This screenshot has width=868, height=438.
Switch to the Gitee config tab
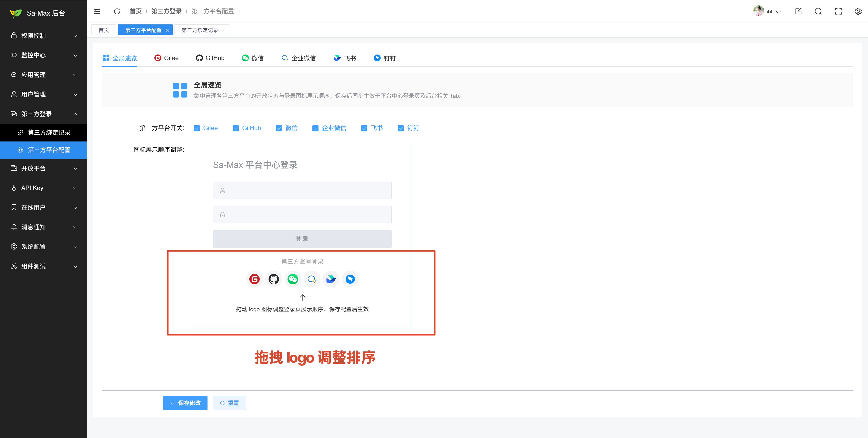point(166,58)
